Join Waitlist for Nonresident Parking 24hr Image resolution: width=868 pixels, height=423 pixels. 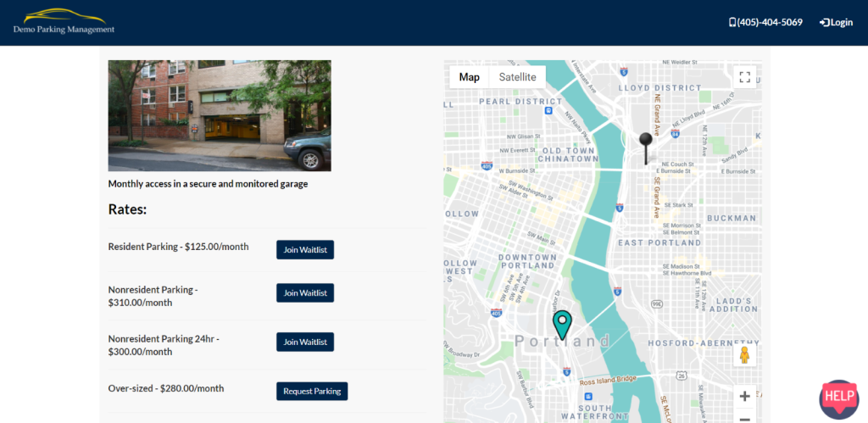[x=305, y=342]
